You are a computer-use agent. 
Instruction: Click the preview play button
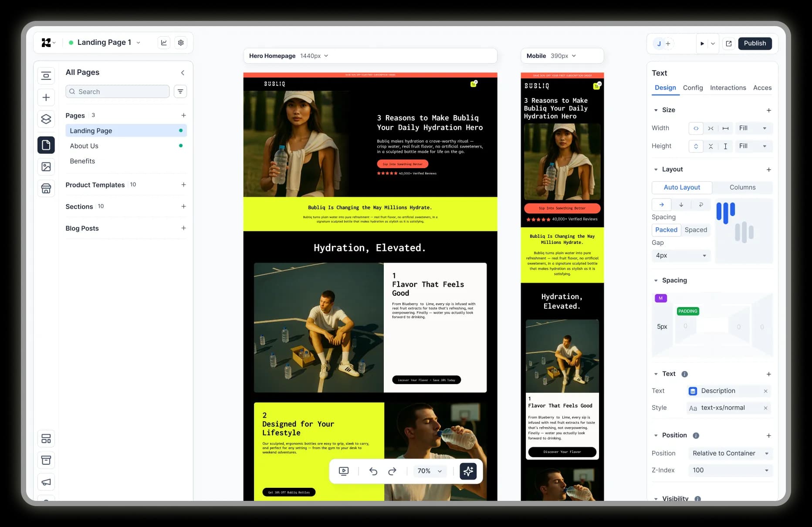702,44
